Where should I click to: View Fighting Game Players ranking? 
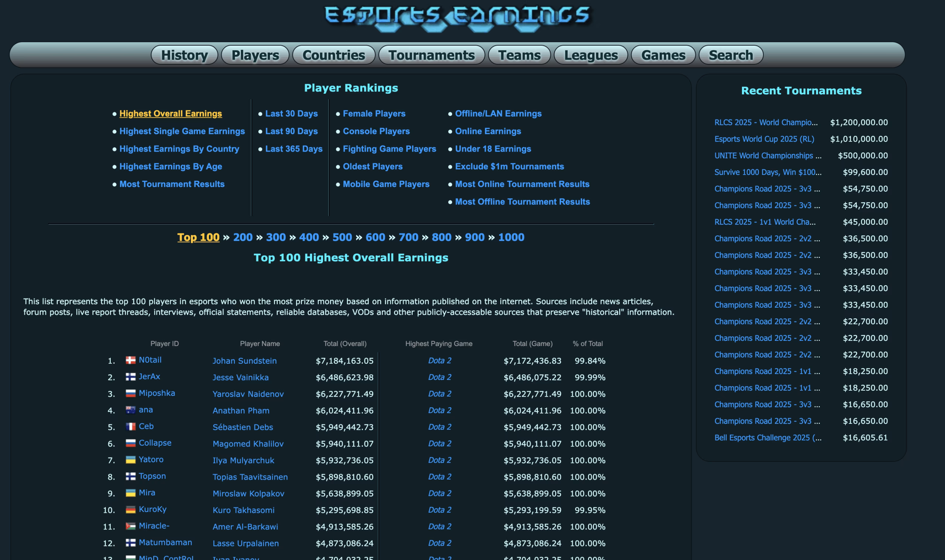(389, 149)
